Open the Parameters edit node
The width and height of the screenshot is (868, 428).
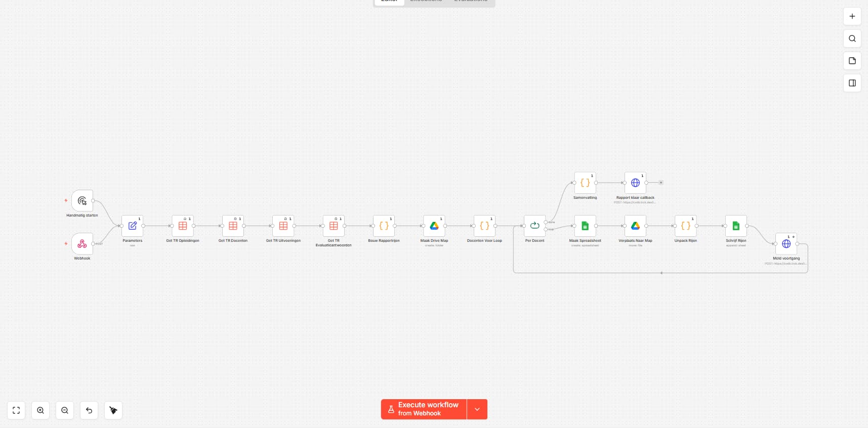click(x=132, y=226)
